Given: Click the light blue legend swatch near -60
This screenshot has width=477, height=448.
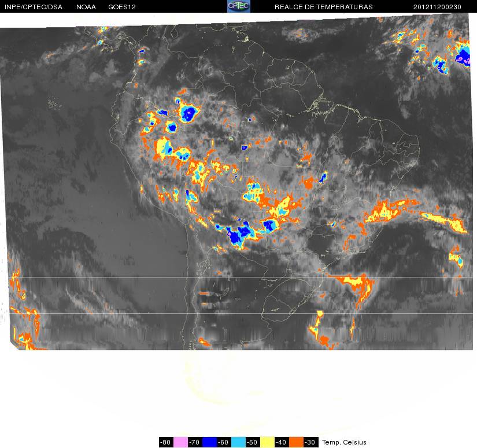Looking at the screenshot, I should [238, 442].
